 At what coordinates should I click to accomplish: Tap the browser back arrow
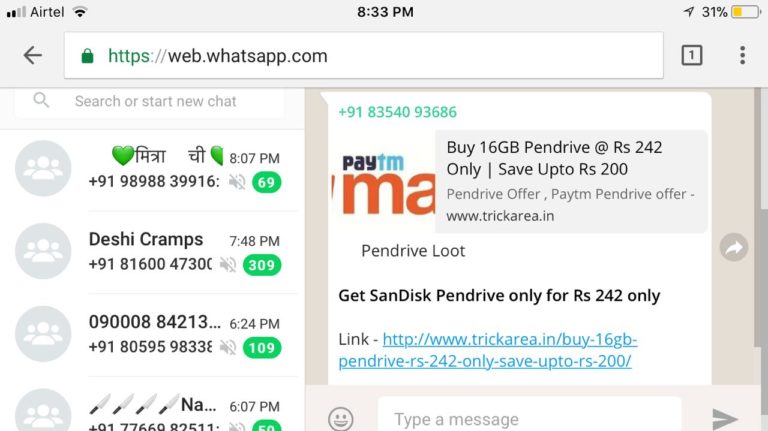click(x=33, y=55)
